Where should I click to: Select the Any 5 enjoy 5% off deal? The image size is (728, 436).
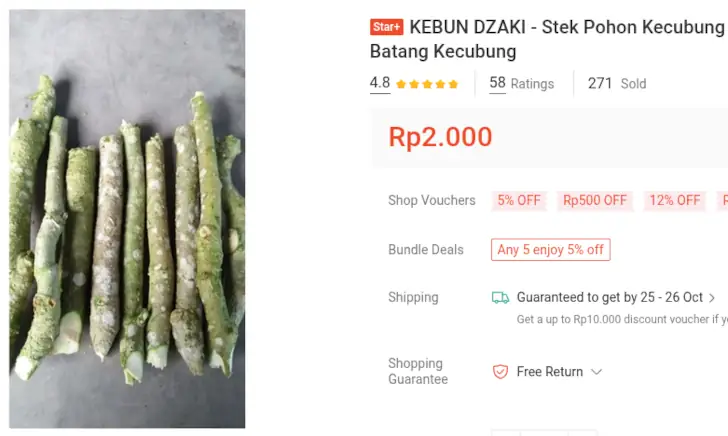pyautogui.click(x=550, y=250)
